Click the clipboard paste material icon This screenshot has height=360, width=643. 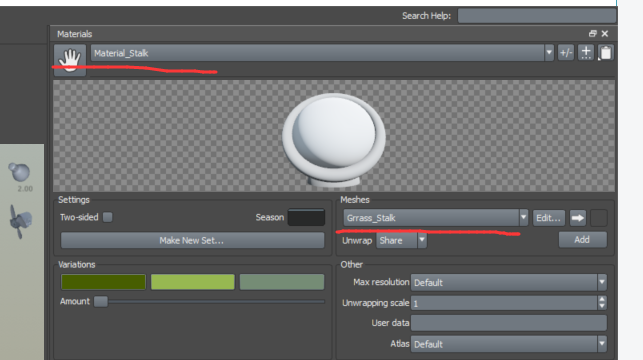pos(605,53)
